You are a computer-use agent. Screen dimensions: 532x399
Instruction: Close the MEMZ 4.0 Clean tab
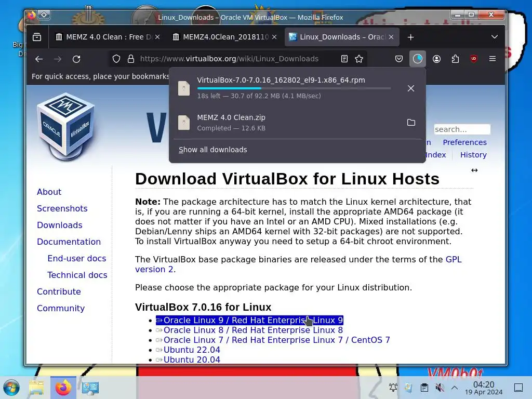pyautogui.click(x=157, y=37)
